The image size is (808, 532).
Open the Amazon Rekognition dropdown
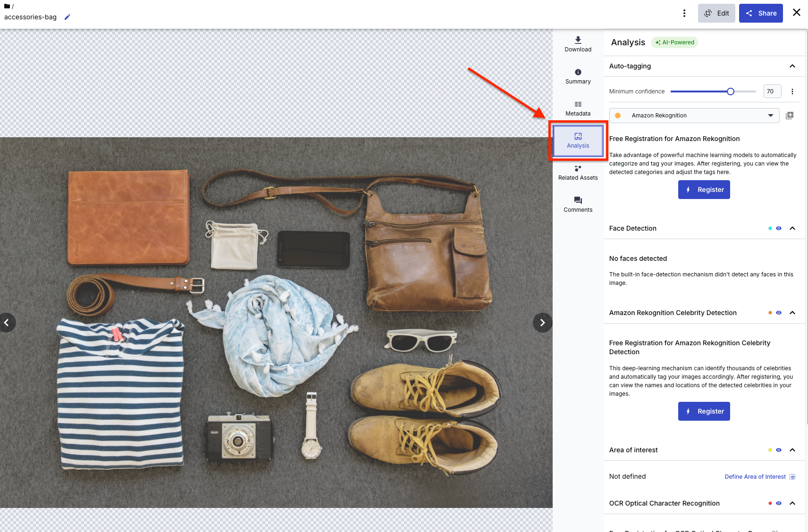point(694,116)
